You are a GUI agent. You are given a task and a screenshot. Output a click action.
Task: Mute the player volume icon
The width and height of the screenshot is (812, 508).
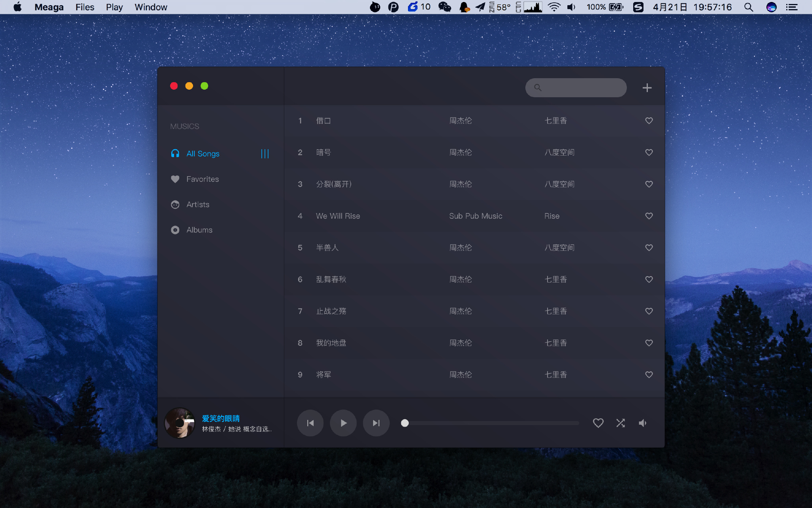pyautogui.click(x=643, y=423)
